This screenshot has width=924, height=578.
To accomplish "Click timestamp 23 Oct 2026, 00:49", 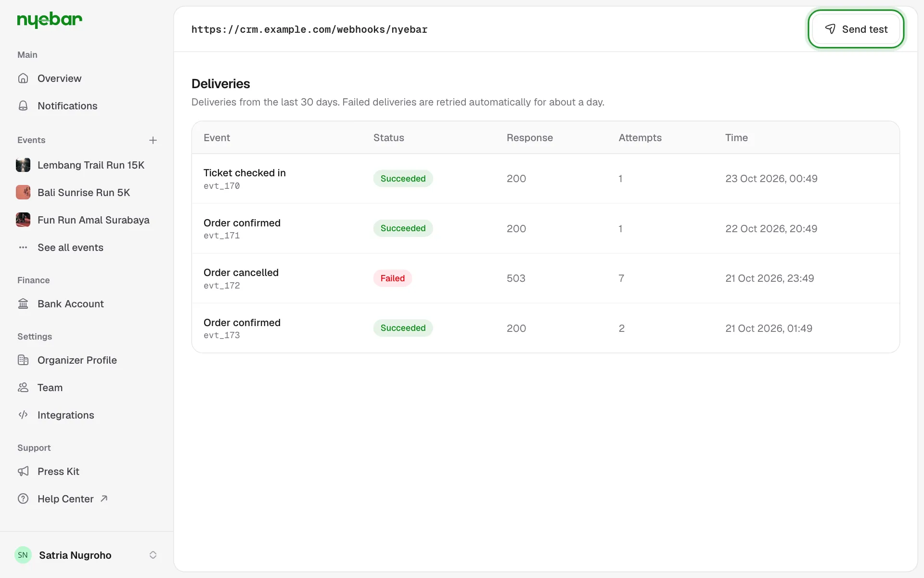I will [x=771, y=179].
